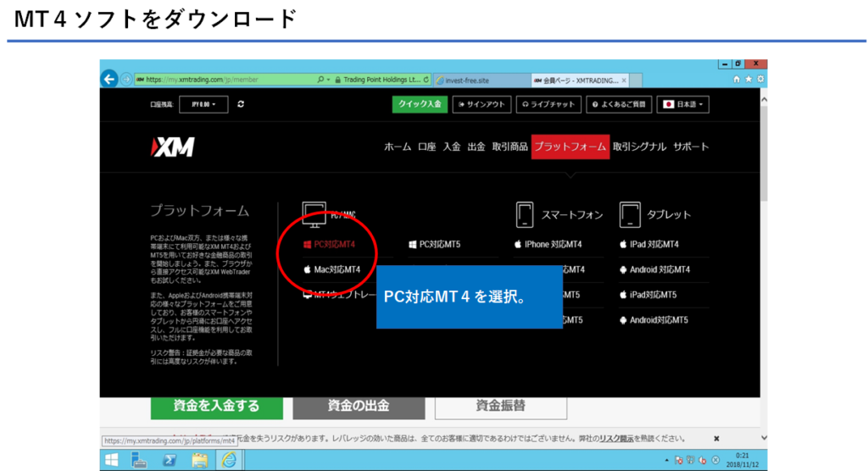868x471 pixels.
Task: Dismiss the risk warning with the X
Action: pos(716,438)
